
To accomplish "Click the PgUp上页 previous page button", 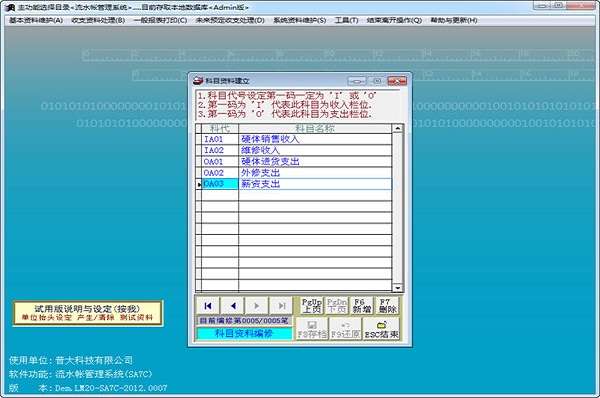I will click(311, 306).
